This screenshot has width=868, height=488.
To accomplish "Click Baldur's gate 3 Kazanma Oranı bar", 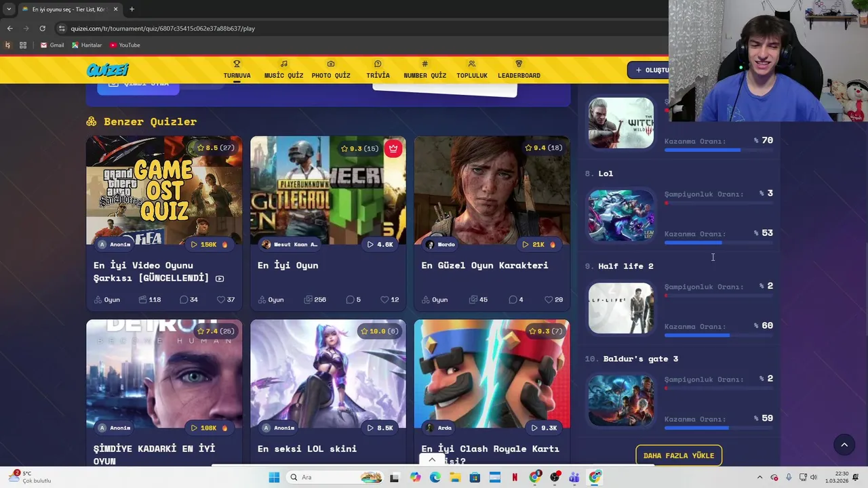I will [x=719, y=428].
